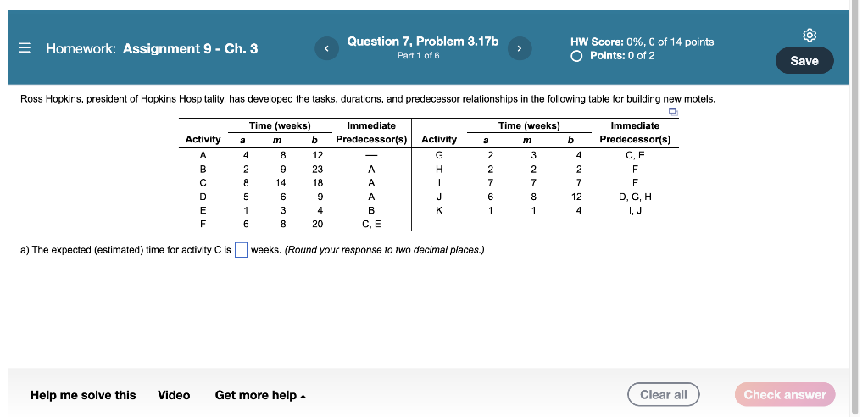868x417 pixels.
Task: Click the Assignment 9 - Ch. 3 title
Action: 190,49
